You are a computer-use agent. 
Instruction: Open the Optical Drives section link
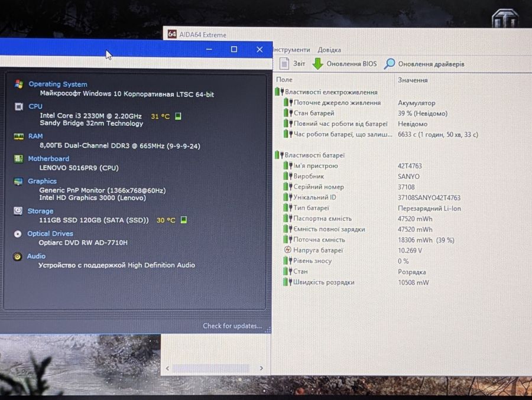[x=50, y=234]
